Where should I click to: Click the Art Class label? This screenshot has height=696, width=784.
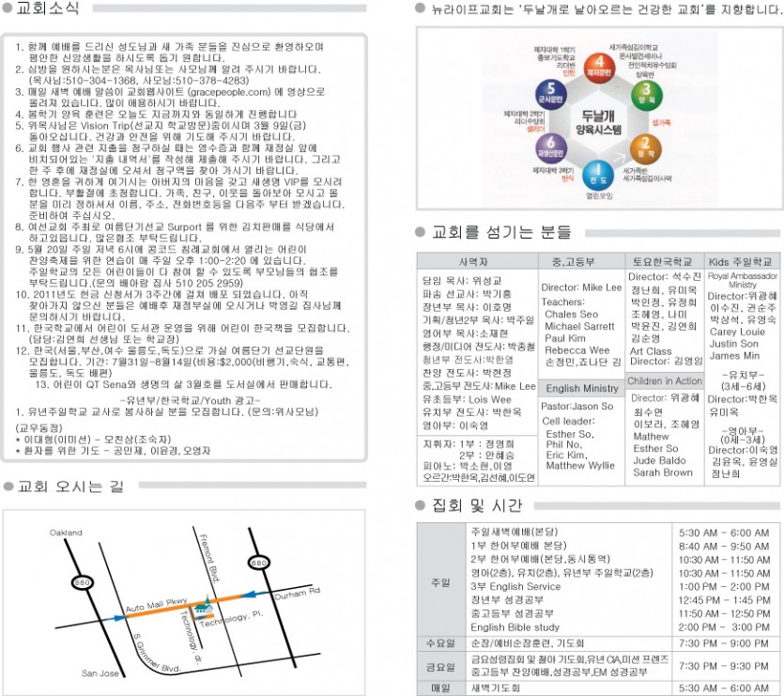pyautogui.click(x=651, y=351)
